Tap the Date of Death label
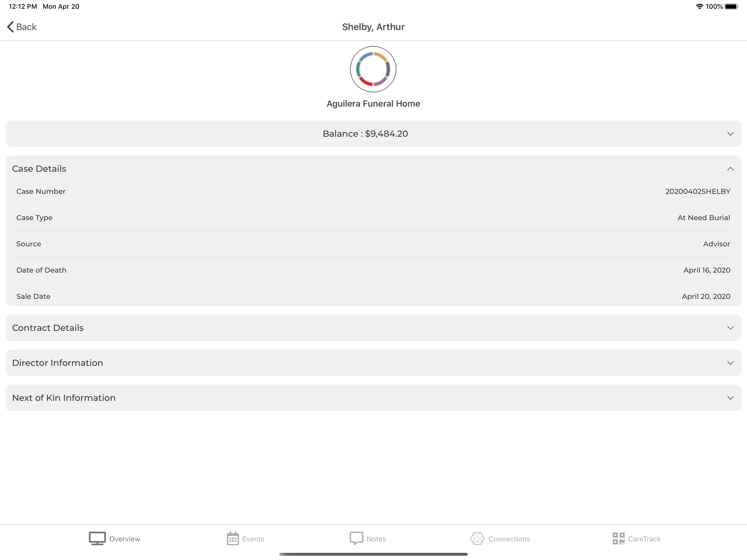Image resolution: width=747 pixels, height=560 pixels. [x=42, y=270]
